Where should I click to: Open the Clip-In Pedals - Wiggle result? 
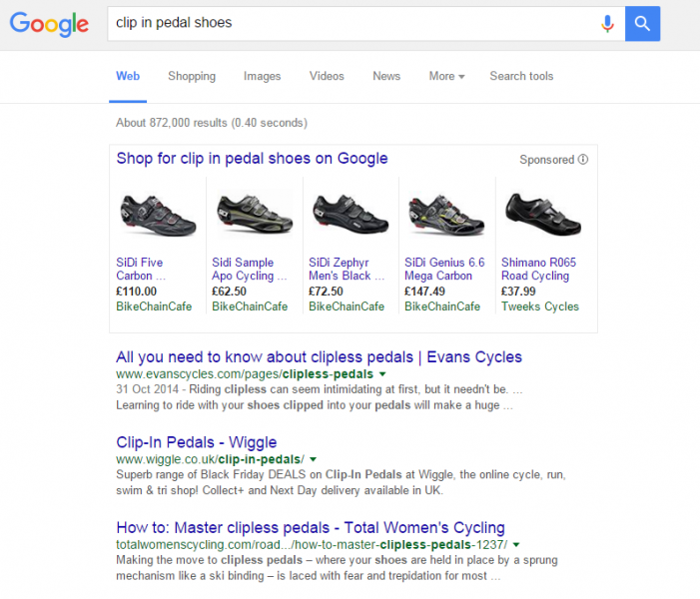point(197,442)
